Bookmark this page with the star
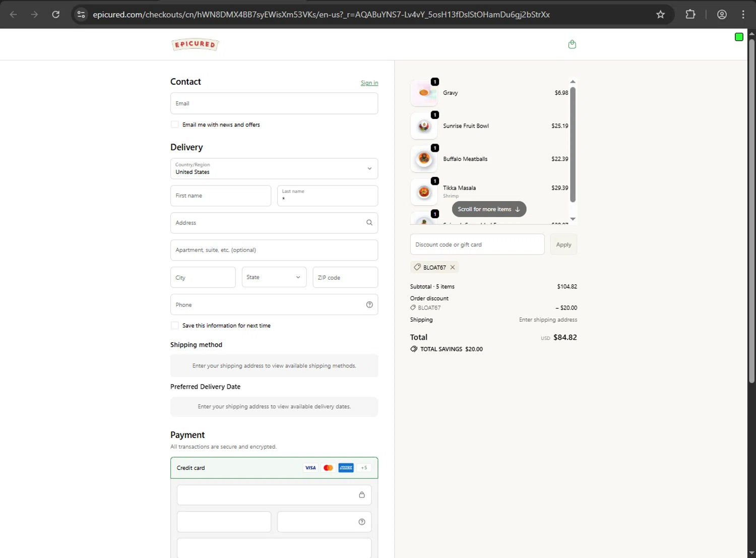This screenshot has height=558, width=756. click(660, 14)
